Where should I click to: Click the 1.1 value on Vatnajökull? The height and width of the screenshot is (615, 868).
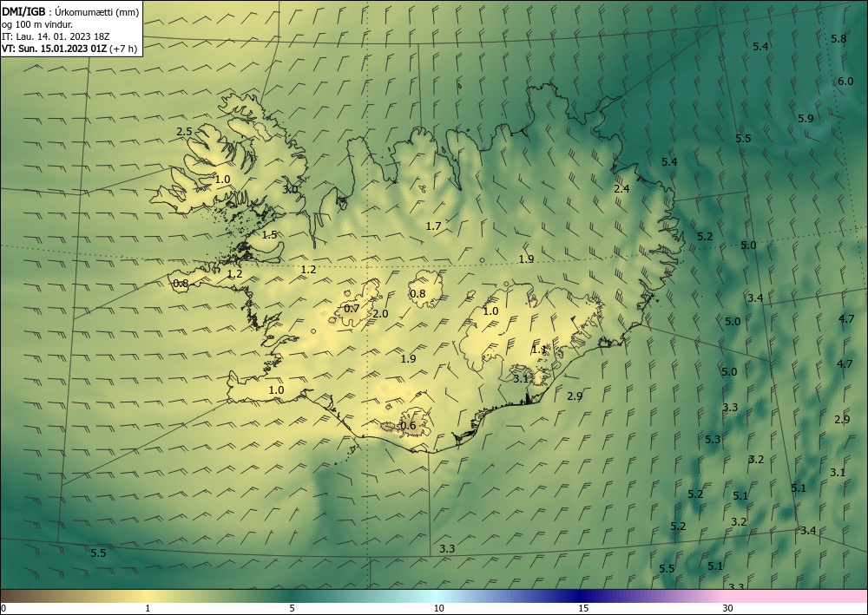coord(539,350)
